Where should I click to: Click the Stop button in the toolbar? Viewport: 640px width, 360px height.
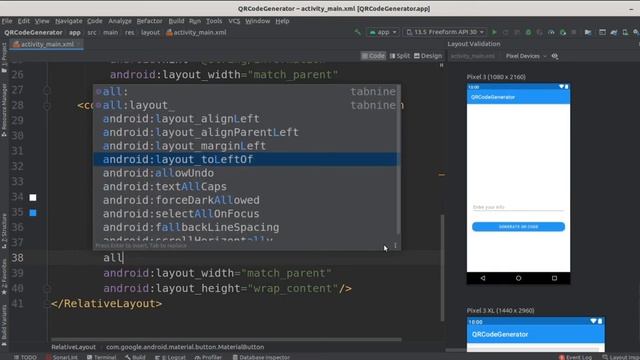574,32
